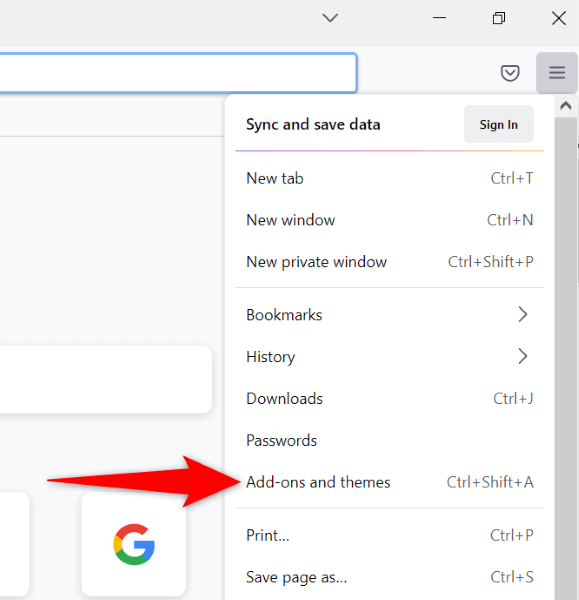Viewport: 579px width, 600px height.
Task: Save page with the Pocket icon
Action: 510,73
